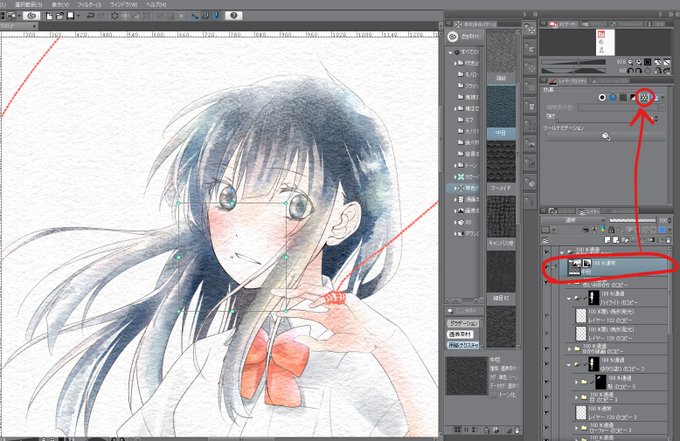Adjust the Navigator zoom slider
The image size is (680, 441).
coord(573,62)
